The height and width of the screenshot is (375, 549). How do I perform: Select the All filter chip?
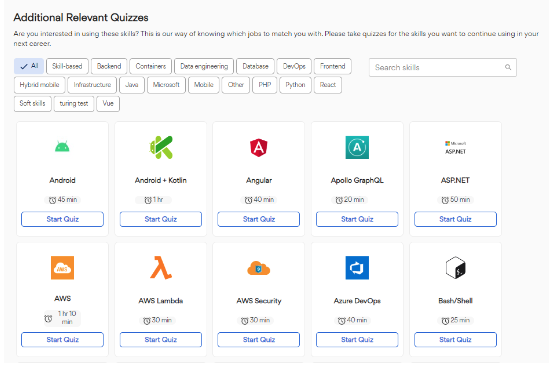[29, 66]
